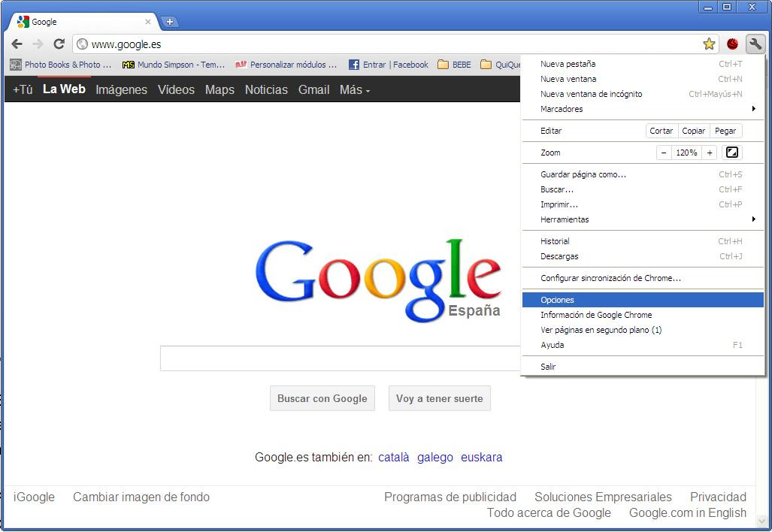772x532 pixels.
Task: Go to Maps in Google bar
Action: click(219, 89)
